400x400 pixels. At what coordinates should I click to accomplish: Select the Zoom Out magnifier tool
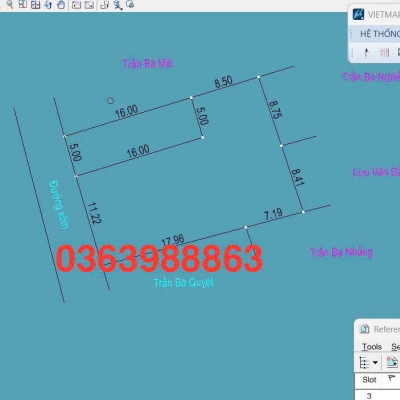coord(10,4)
